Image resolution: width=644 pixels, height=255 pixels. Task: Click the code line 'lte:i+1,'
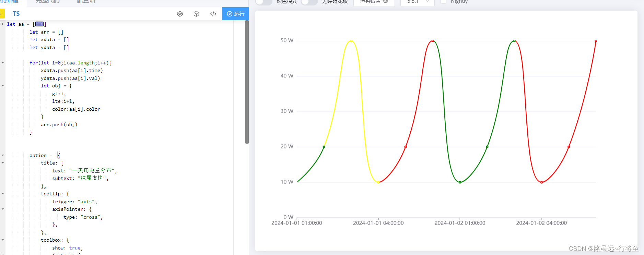click(x=63, y=101)
